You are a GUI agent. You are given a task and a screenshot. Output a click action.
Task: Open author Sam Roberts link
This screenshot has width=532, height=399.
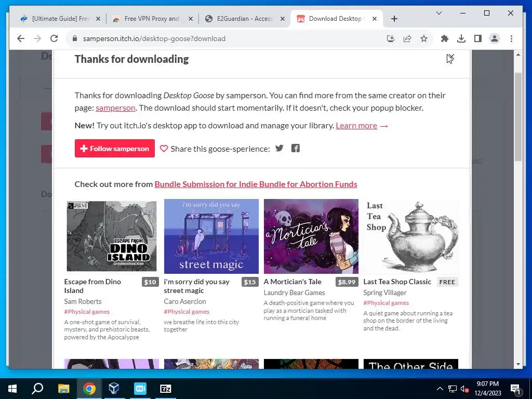[83, 301]
